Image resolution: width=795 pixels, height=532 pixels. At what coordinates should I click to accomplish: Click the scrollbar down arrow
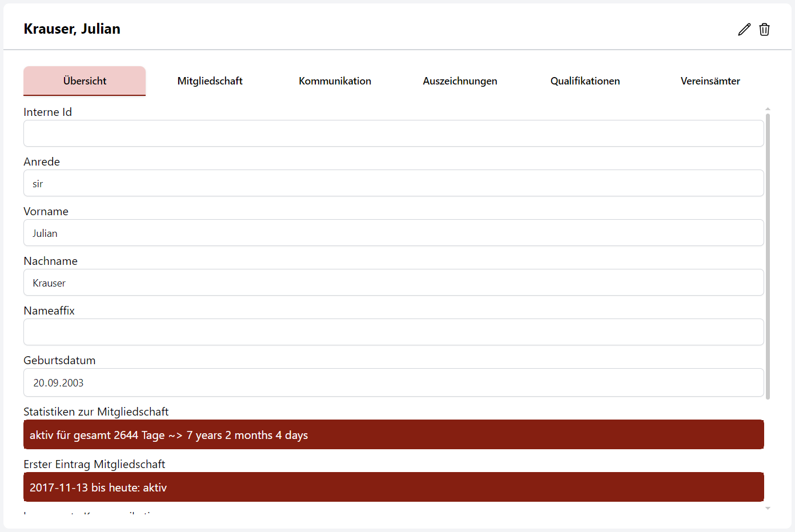[x=768, y=508]
